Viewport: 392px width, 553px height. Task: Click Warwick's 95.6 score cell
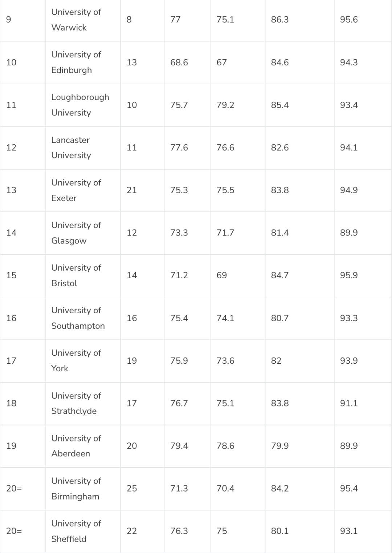point(349,20)
